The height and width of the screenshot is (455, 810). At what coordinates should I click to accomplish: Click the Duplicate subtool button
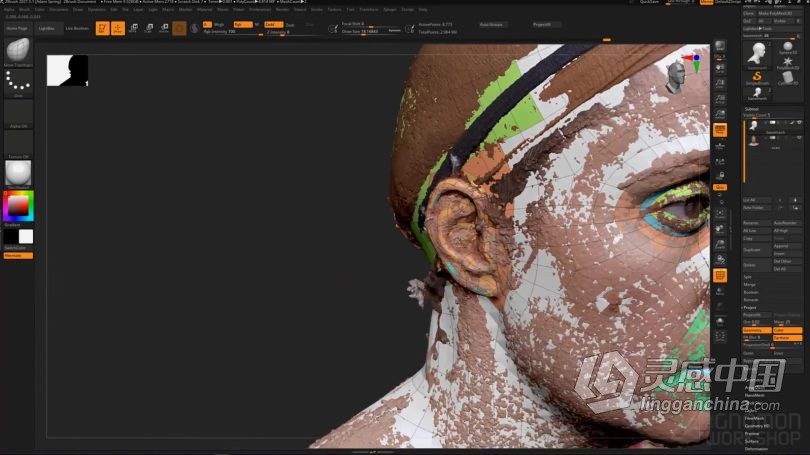[757, 250]
